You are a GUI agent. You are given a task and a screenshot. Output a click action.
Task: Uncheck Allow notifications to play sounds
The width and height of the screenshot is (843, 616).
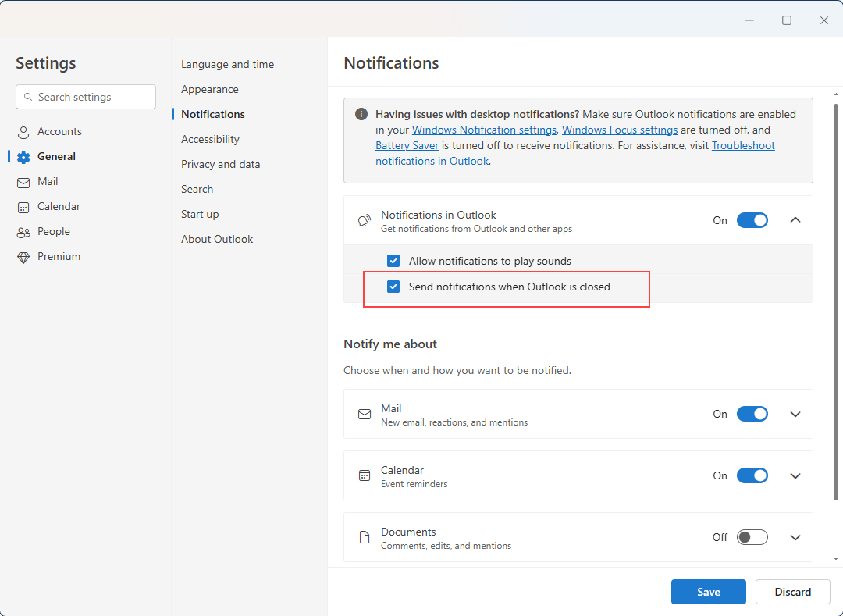point(394,261)
